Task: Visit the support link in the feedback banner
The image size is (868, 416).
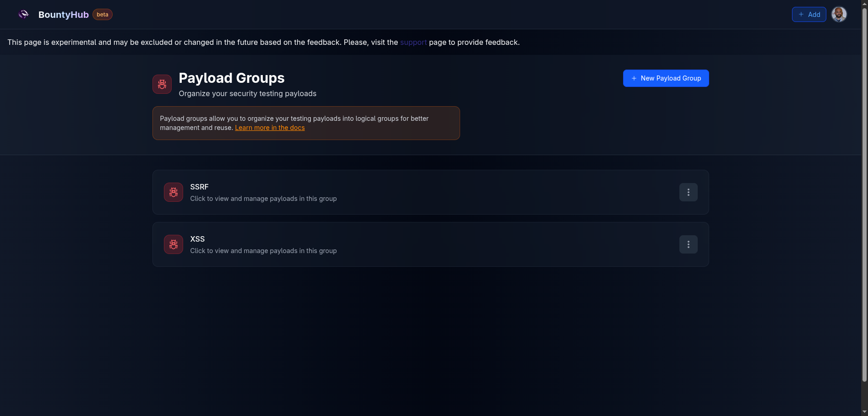Action: pos(413,42)
